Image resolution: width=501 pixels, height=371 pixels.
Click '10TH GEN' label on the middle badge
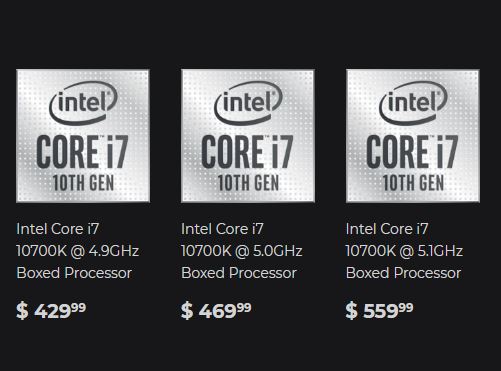pos(248,183)
